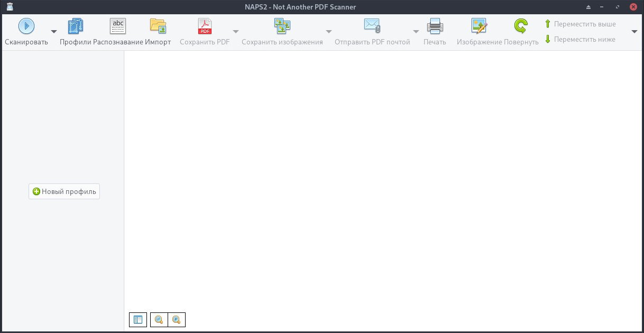Screen dimensions: 644x333
Task: Click the Импорт folder icon
Action: (x=158, y=26)
